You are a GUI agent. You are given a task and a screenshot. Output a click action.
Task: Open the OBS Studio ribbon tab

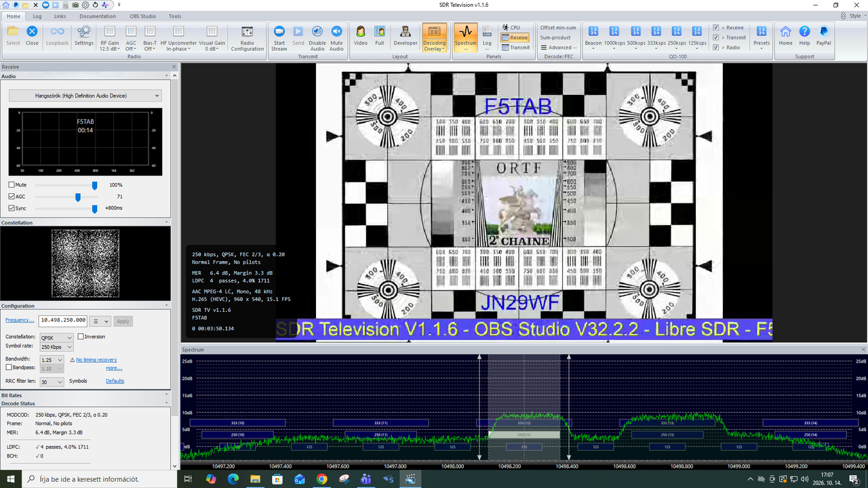tap(143, 16)
